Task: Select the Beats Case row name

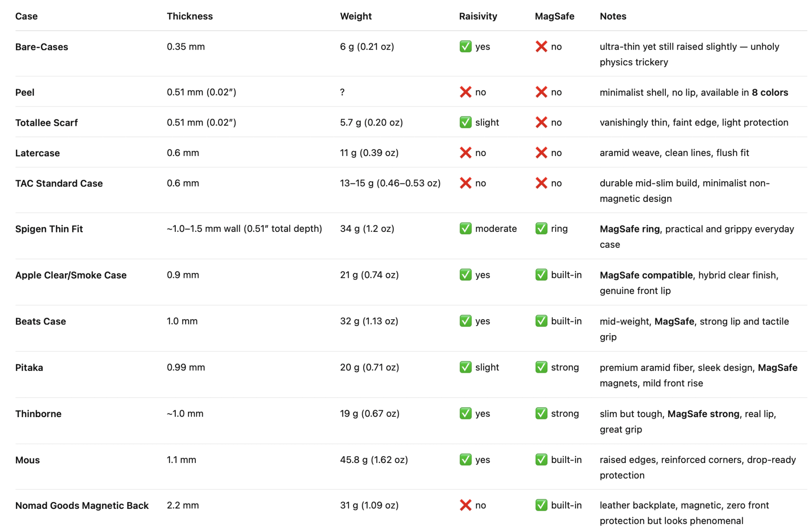Action: (41, 321)
